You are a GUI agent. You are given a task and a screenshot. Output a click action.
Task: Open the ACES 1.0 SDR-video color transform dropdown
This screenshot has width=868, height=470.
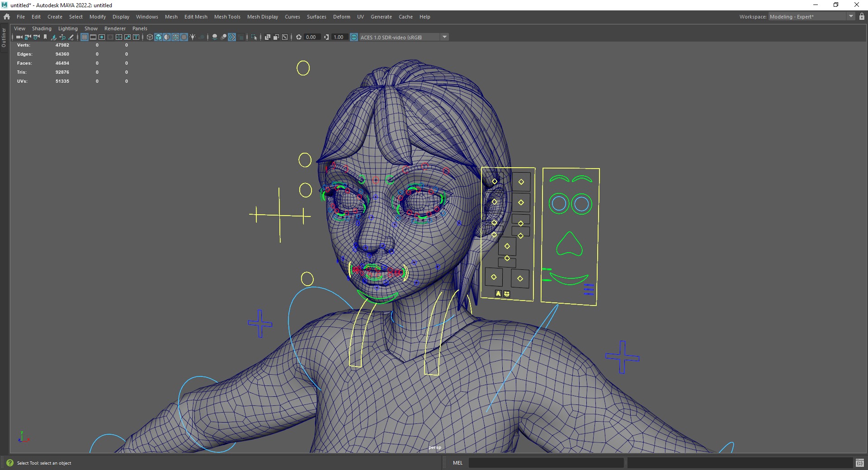[404, 37]
